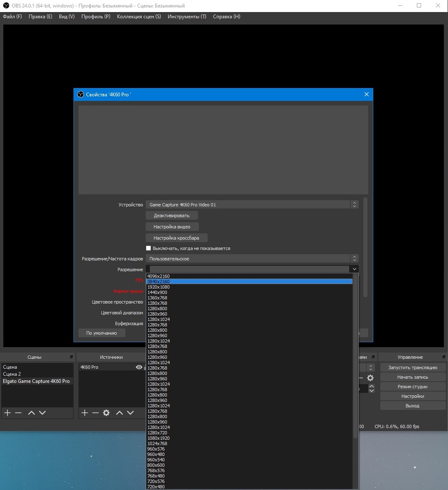Enable 'Выключать, когда не показывается' checkbox
The width and height of the screenshot is (448, 490).
point(148,248)
